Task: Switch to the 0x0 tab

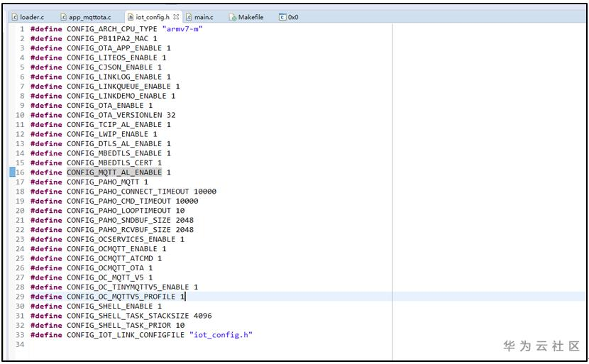Action: pyautogui.click(x=289, y=17)
